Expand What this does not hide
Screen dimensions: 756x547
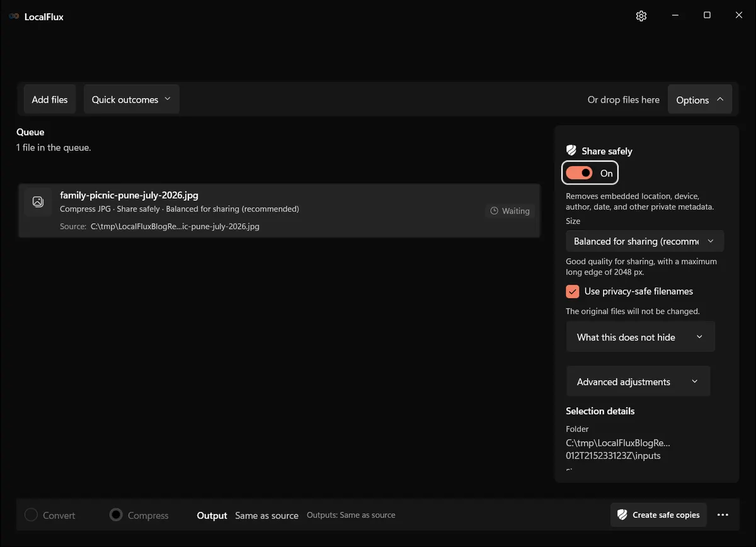[641, 337]
